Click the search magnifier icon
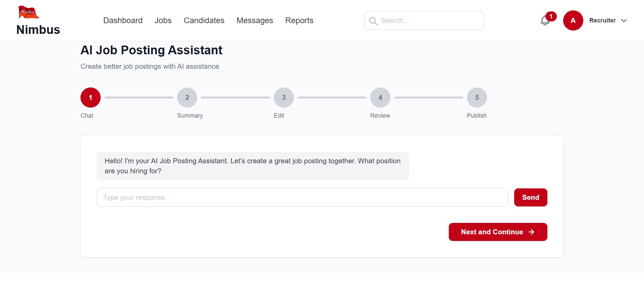 click(373, 20)
